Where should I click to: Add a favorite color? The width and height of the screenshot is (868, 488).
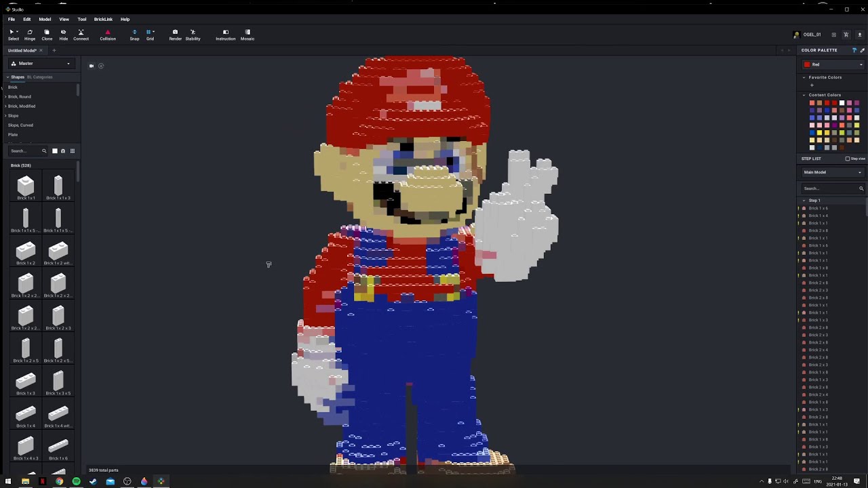(812, 85)
